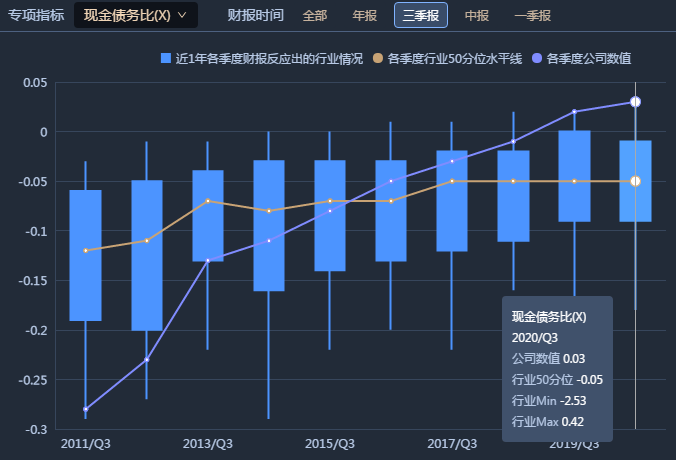Switch to the 年报 tab
The image size is (676, 460).
pos(365,15)
